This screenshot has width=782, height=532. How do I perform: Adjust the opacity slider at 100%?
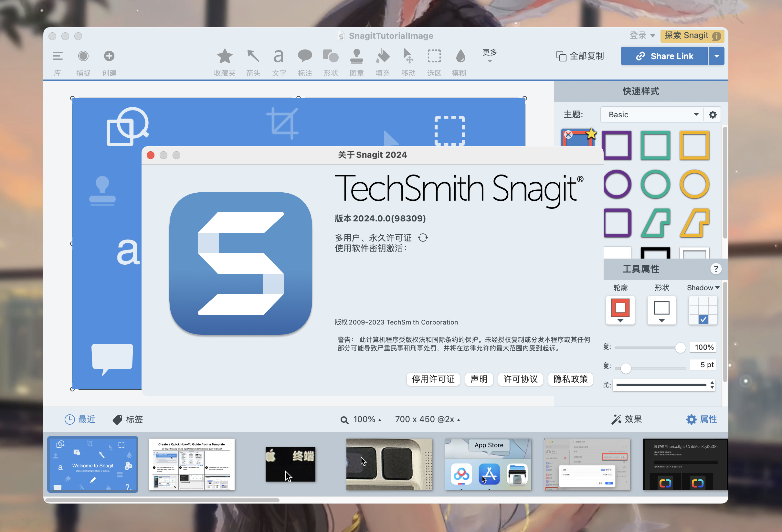pyautogui.click(x=680, y=347)
